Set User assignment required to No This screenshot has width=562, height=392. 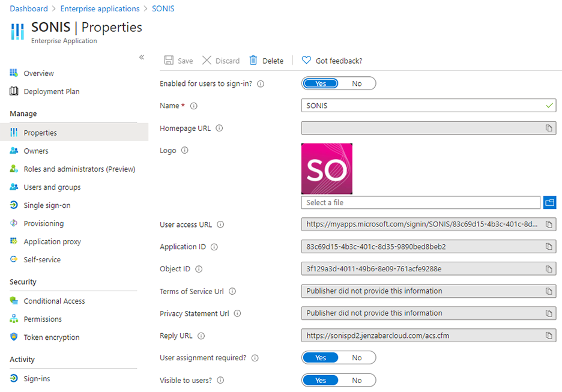tap(357, 358)
